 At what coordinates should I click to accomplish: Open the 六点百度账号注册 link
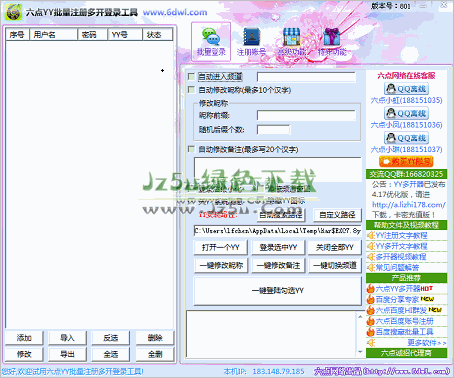[405, 321]
